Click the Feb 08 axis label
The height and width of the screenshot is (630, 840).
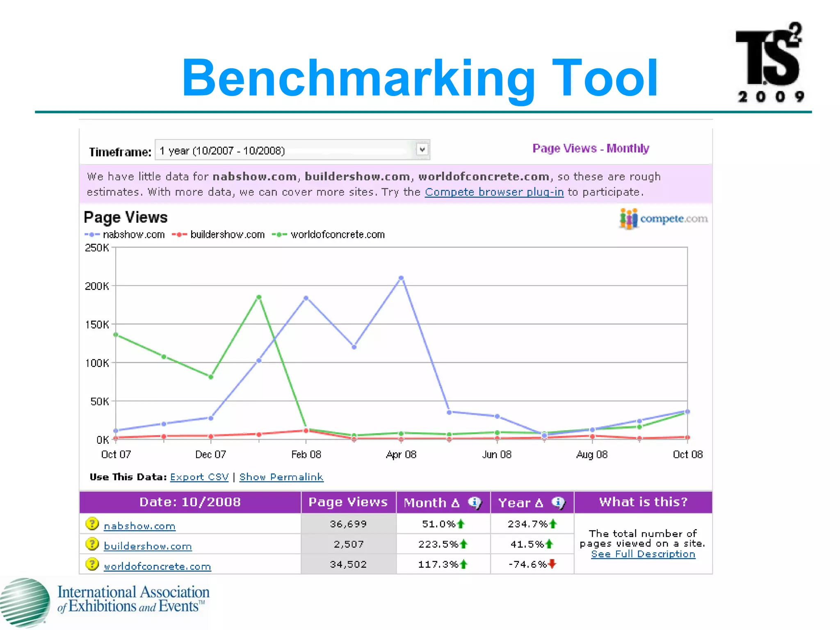[306, 454]
